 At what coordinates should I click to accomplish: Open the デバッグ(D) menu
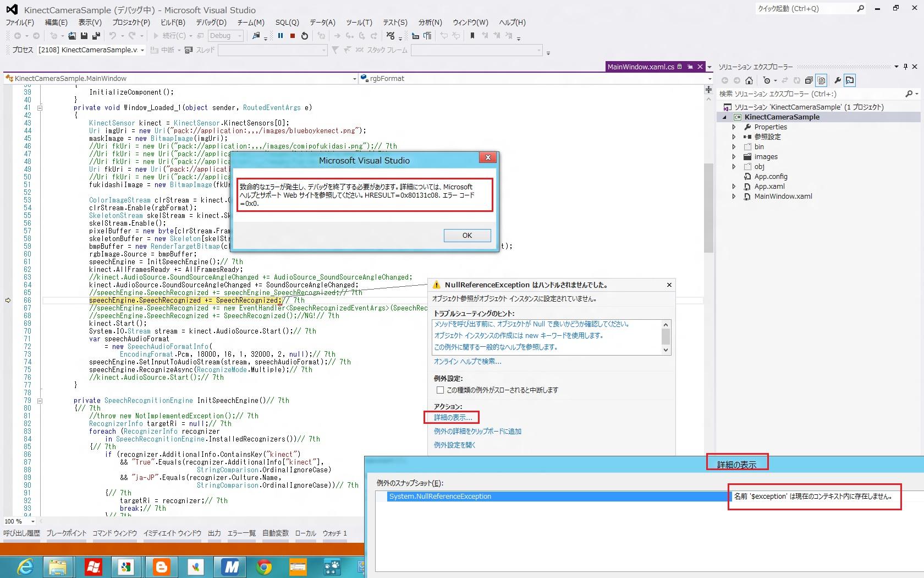[211, 23]
